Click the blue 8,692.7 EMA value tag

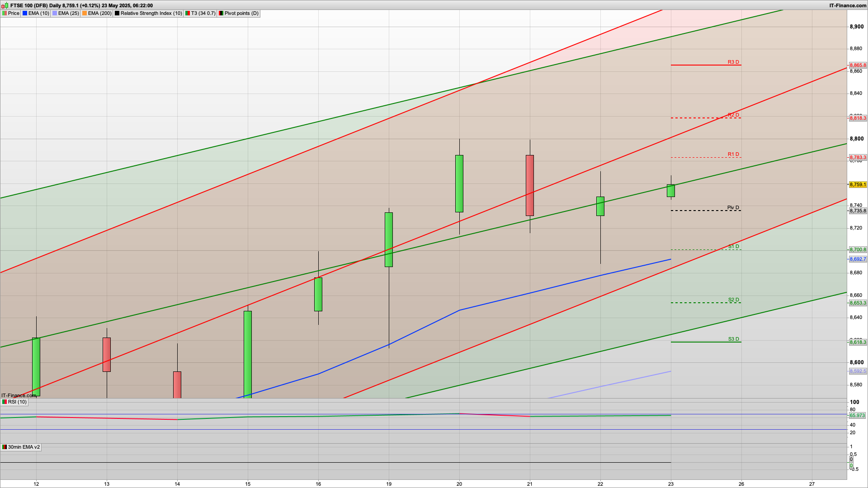pyautogui.click(x=858, y=259)
